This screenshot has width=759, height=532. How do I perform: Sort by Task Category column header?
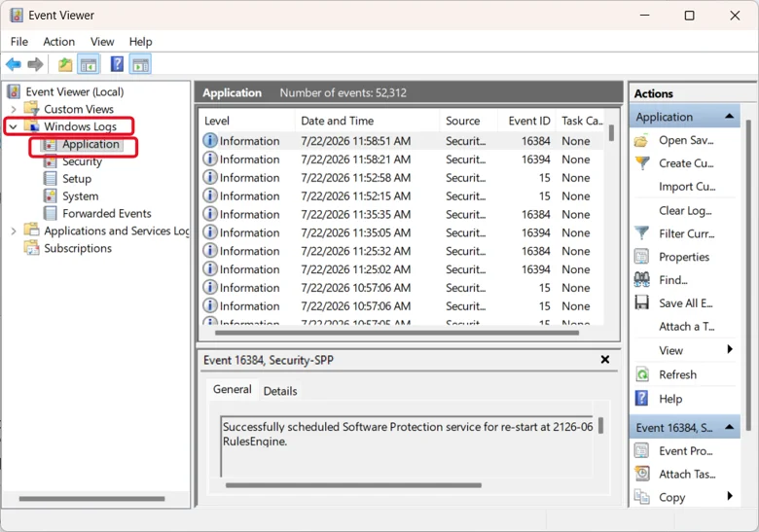pos(582,121)
